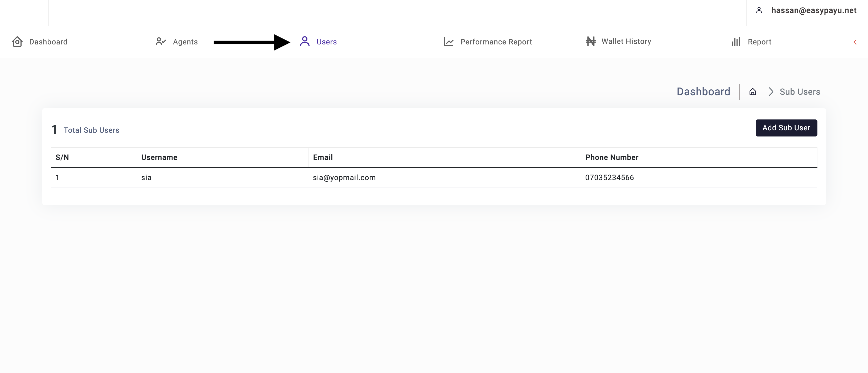Select the sia@yopmail.com email cell
This screenshot has width=868, height=373.
click(x=344, y=177)
